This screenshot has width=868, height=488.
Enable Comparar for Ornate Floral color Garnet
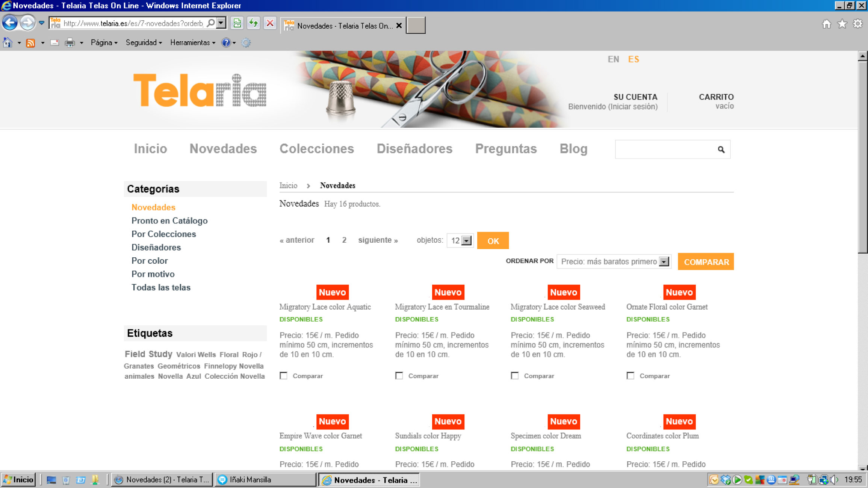point(631,376)
